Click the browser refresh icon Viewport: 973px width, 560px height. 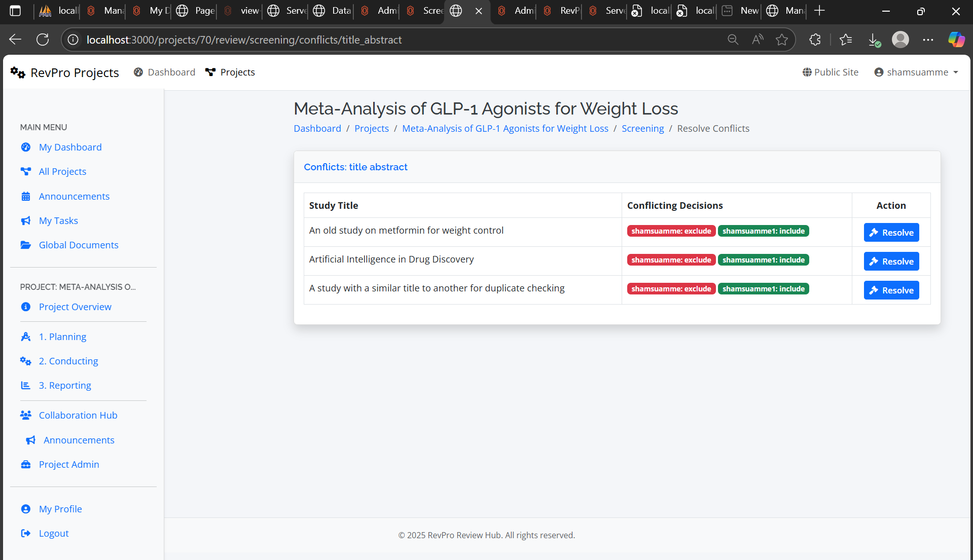[x=43, y=40]
